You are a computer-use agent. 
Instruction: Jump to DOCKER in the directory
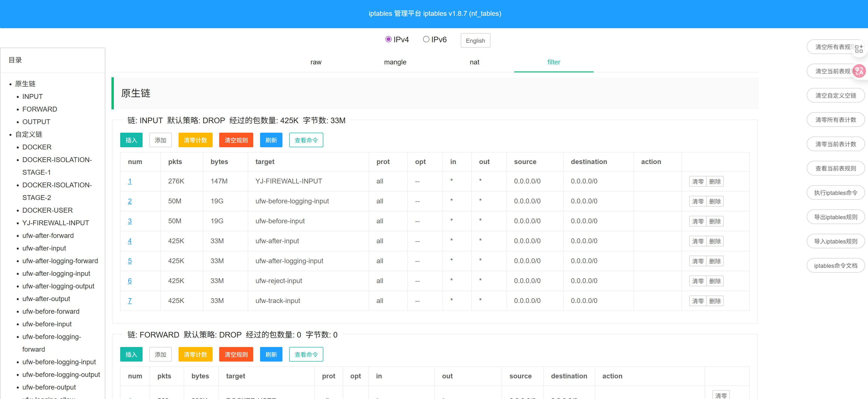click(x=37, y=147)
